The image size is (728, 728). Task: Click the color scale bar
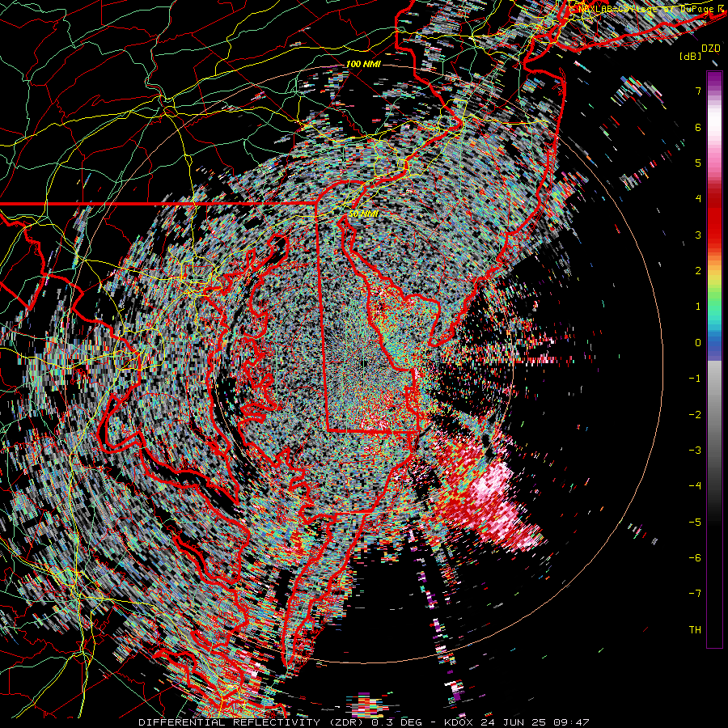pyautogui.click(x=714, y=359)
